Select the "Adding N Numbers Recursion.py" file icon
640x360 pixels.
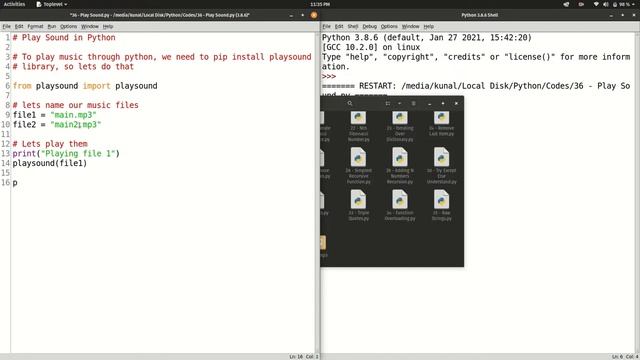400,157
